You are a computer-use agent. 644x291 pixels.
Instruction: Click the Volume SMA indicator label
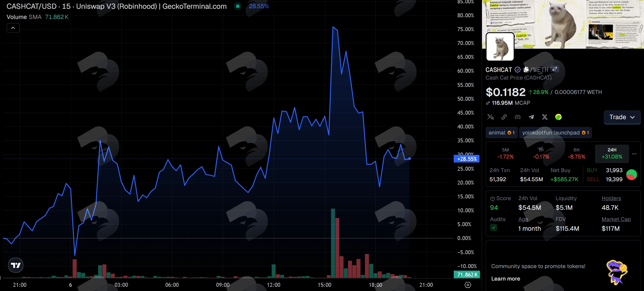[x=24, y=17]
